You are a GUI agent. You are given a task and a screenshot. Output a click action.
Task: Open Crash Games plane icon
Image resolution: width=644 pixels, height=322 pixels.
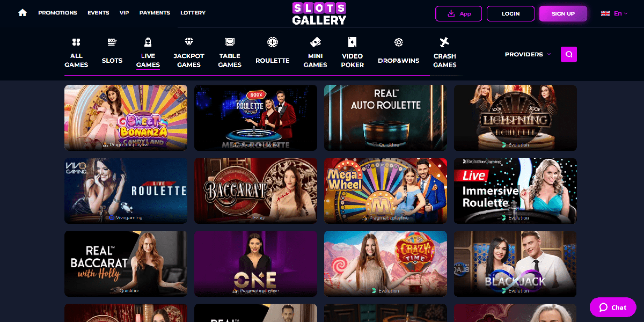tap(444, 42)
